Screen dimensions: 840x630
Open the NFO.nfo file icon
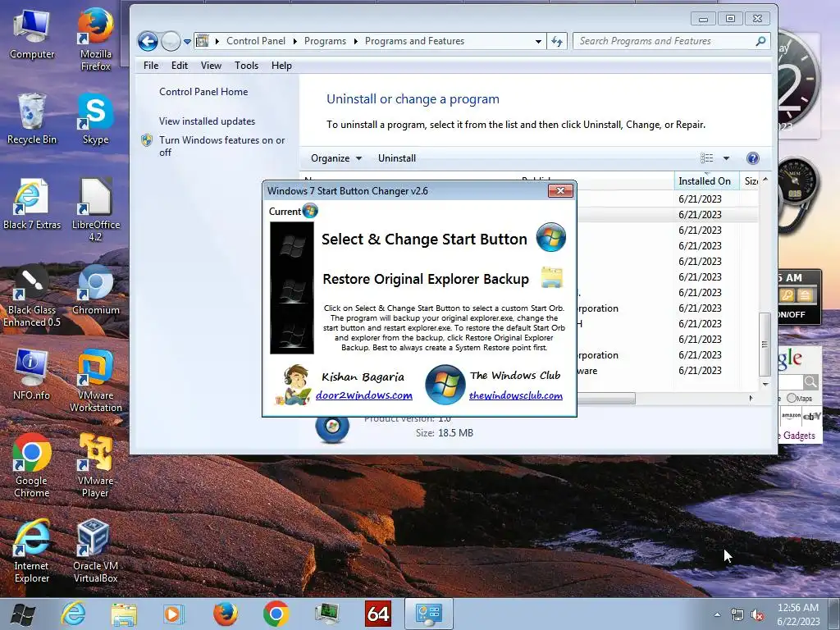tap(32, 374)
